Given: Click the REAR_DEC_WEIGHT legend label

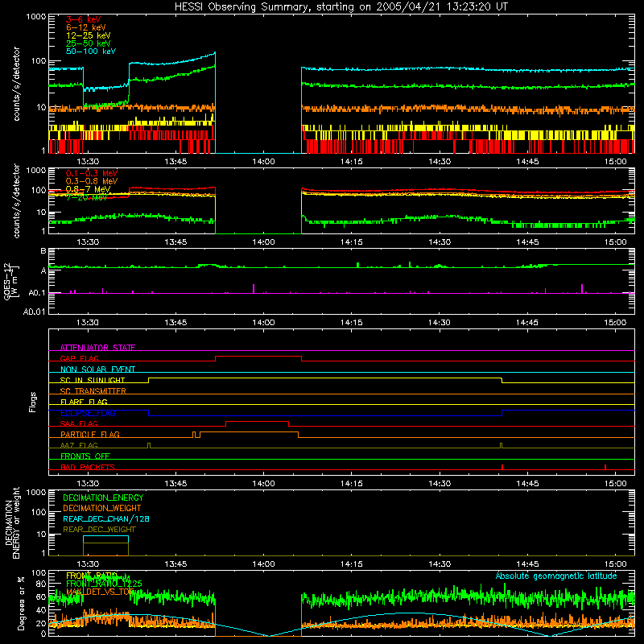Looking at the screenshot, I should tap(99, 530).
